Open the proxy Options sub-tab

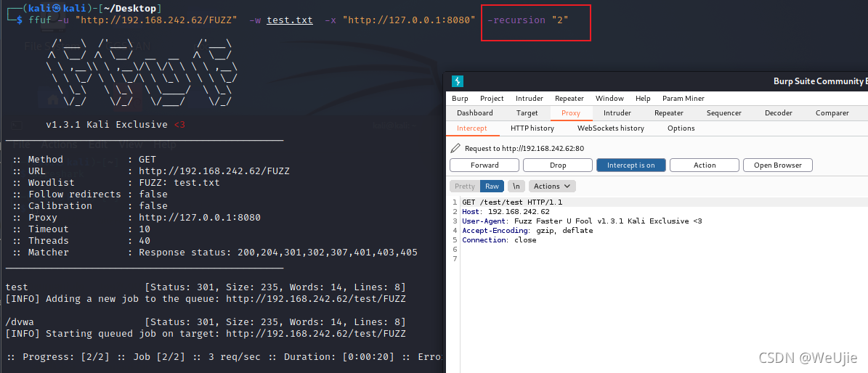(x=681, y=128)
